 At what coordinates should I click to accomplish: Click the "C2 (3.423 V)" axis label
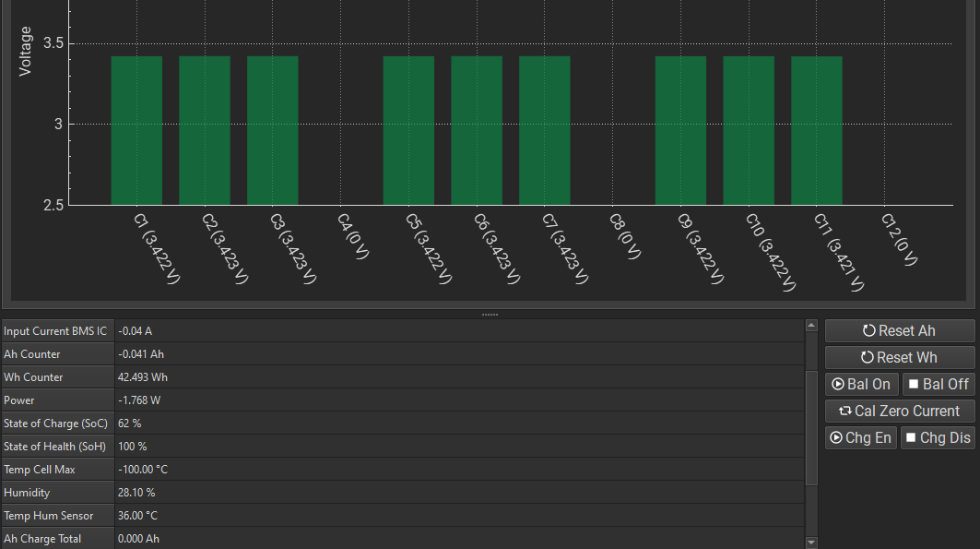click(x=225, y=249)
